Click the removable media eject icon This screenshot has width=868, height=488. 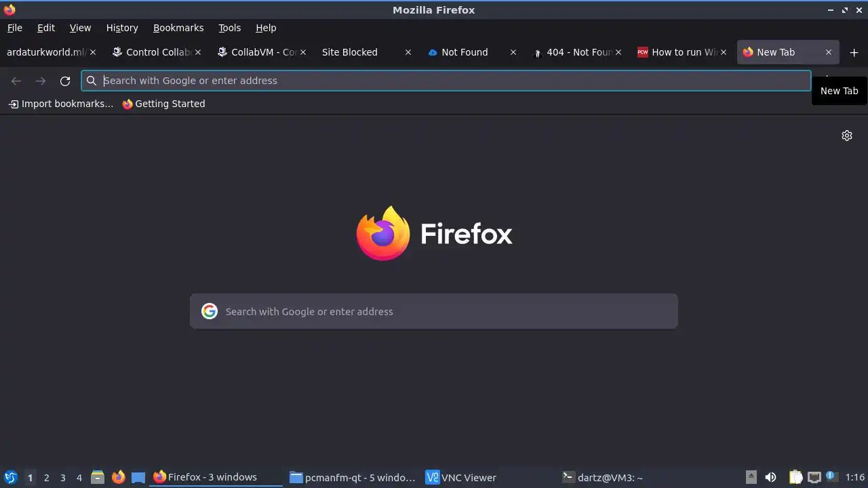[751, 477]
